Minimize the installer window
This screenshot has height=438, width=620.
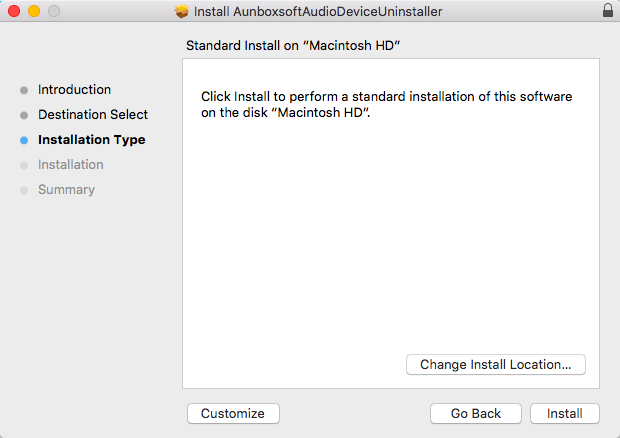34,11
